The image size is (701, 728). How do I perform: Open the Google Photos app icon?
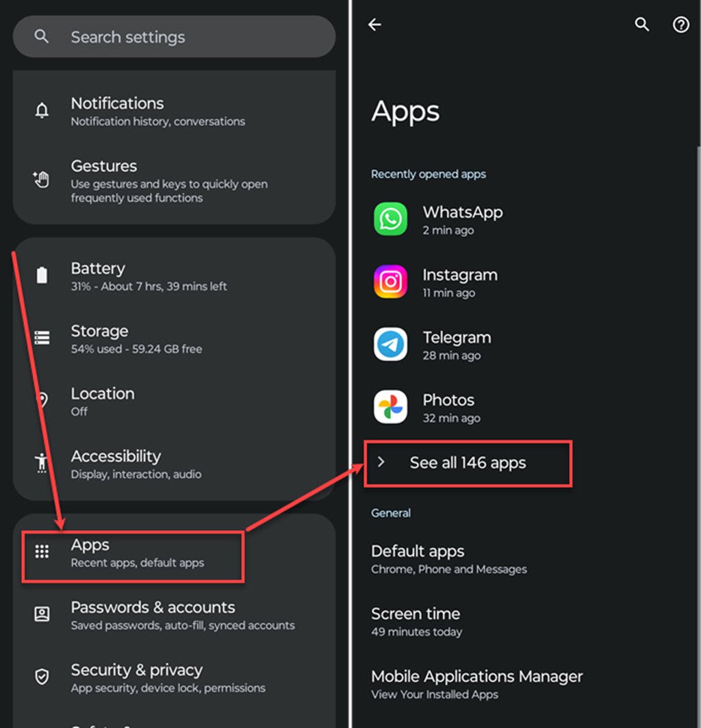tap(390, 406)
